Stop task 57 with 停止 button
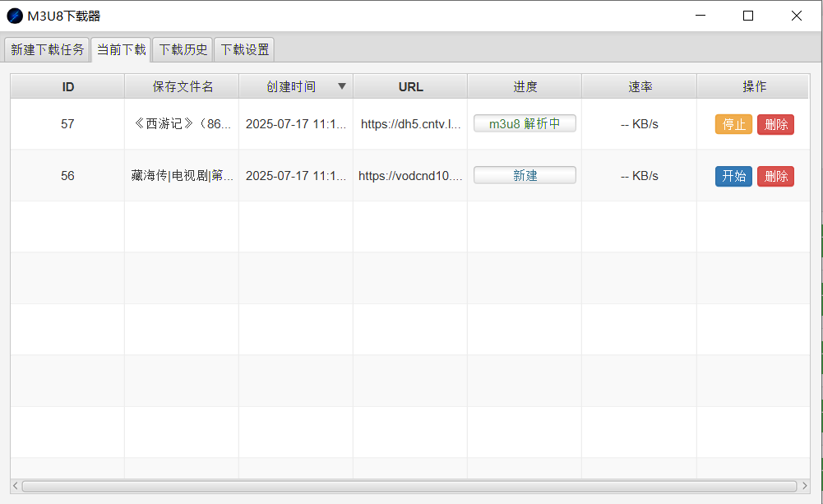823x504 pixels. 733,124
